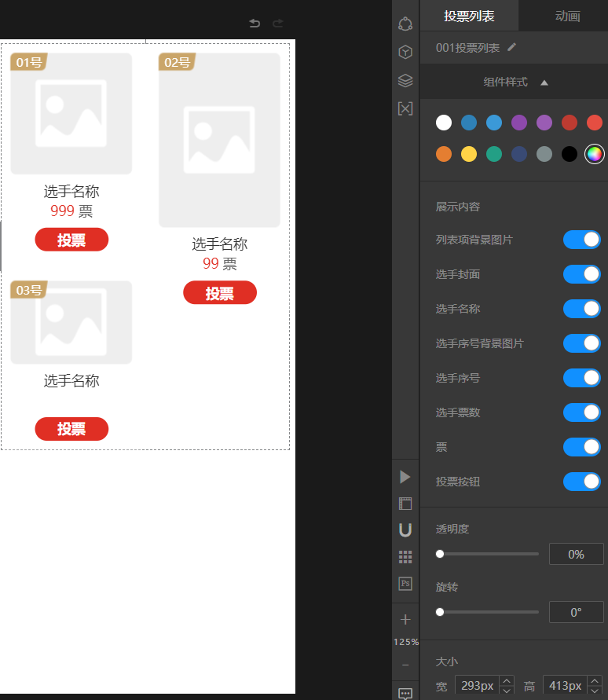Click the play preview icon
The image size is (608, 700).
tap(405, 477)
